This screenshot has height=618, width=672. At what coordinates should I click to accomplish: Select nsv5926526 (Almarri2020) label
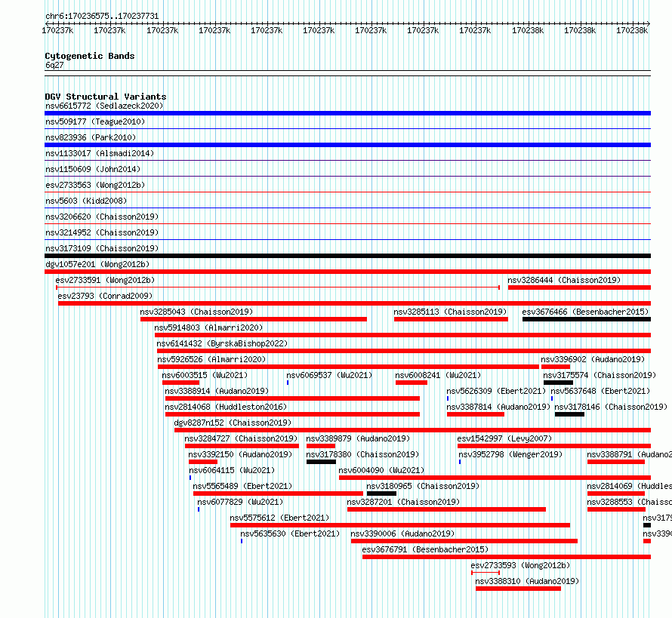coord(211,359)
